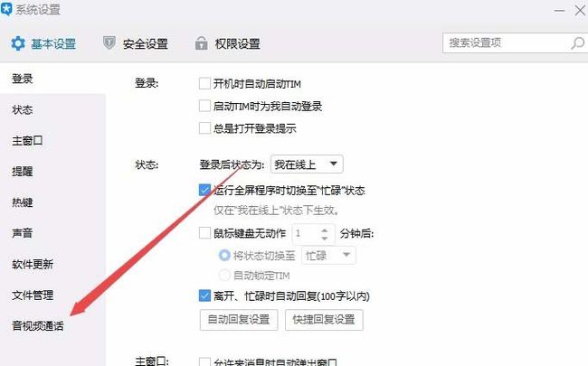
Task: Expand the 忙碌 status dropdown
Action: click(328, 256)
